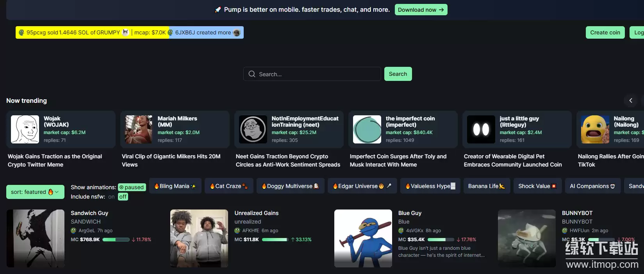Set Include nsfw to off
The height and width of the screenshot is (274, 644).
coord(123,197)
